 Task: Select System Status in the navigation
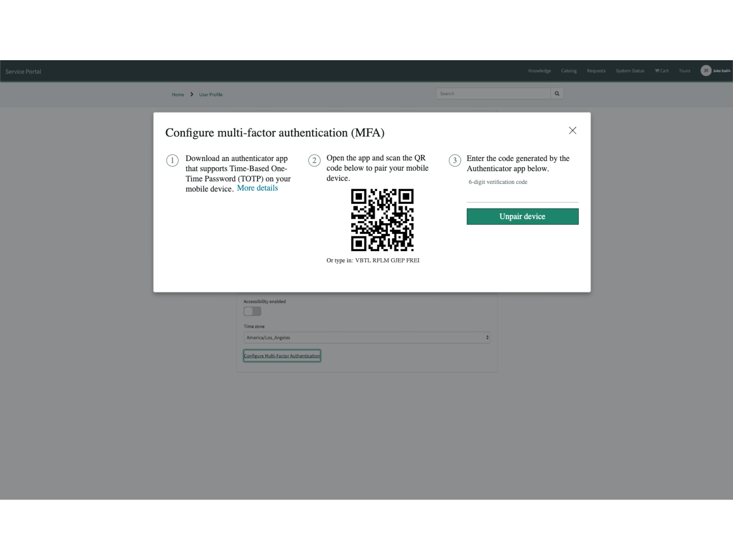630,71
